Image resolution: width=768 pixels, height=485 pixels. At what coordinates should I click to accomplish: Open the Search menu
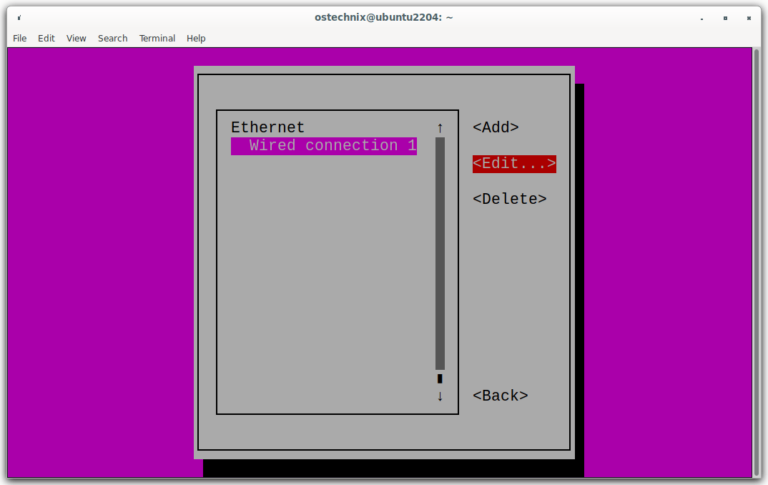(112, 38)
